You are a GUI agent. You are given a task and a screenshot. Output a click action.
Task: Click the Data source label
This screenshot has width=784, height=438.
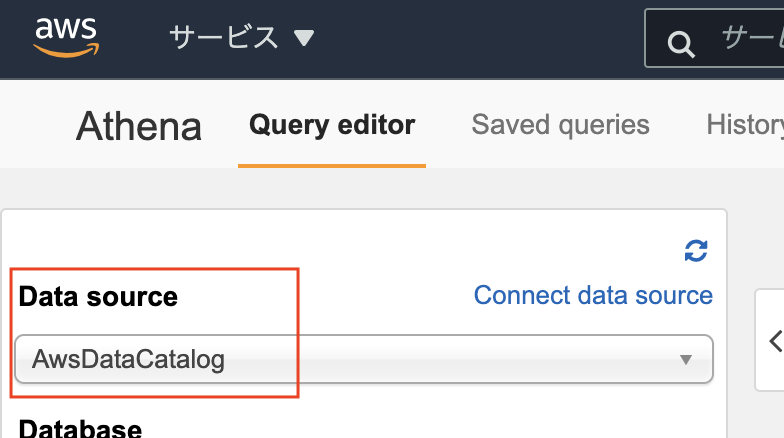coord(98,296)
